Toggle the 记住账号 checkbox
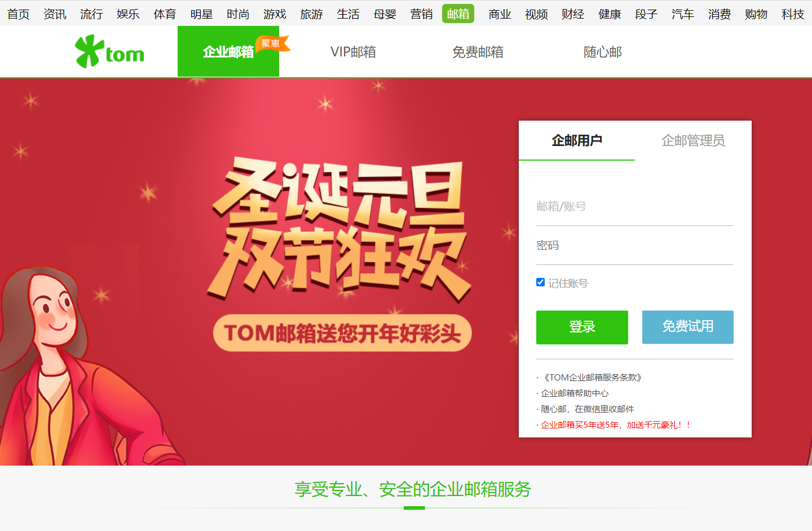 click(x=540, y=282)
